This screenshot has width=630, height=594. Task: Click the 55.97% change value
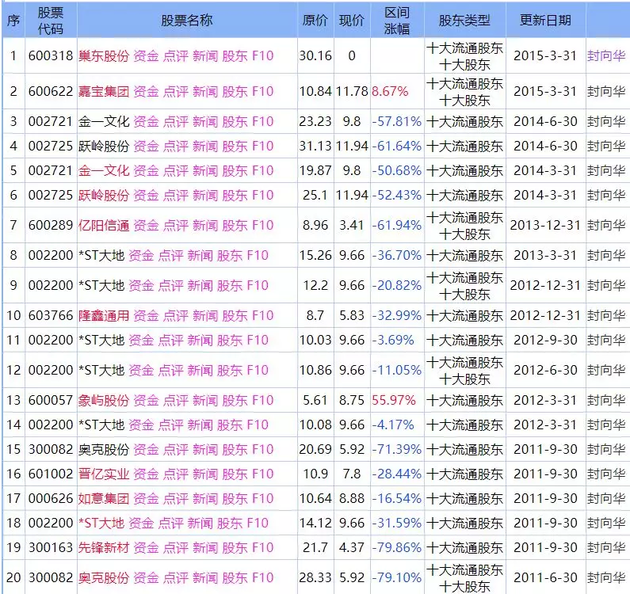click(x=394, y=400)
